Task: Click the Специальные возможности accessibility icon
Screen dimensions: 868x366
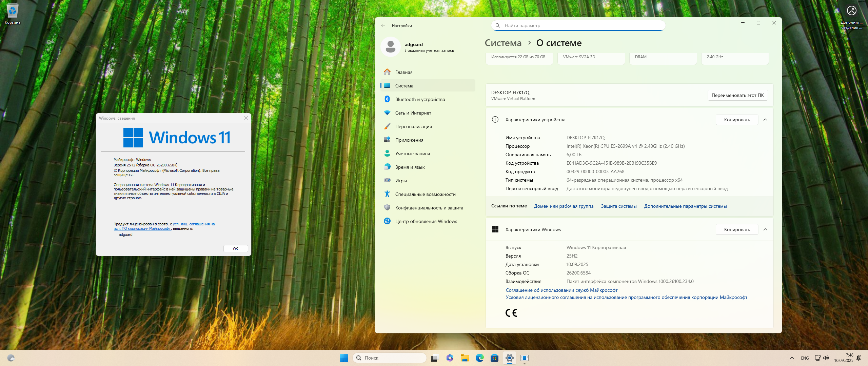Action: coord(387,194)
